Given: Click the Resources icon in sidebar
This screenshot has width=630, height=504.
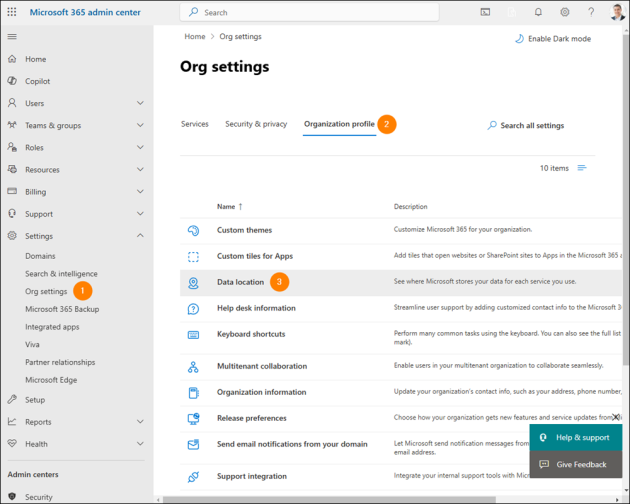Looking at the screenshot, I should pyautogui.click(x=12, y=169).
